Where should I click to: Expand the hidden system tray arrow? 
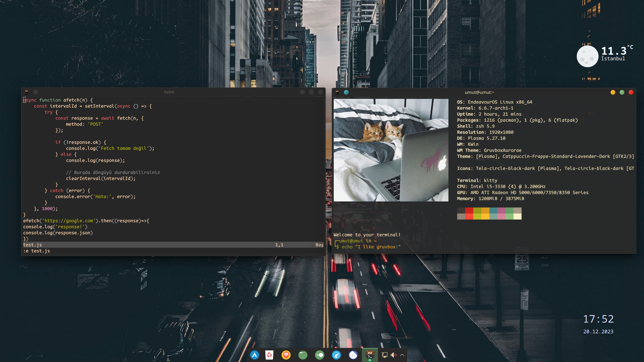point(402,355)
